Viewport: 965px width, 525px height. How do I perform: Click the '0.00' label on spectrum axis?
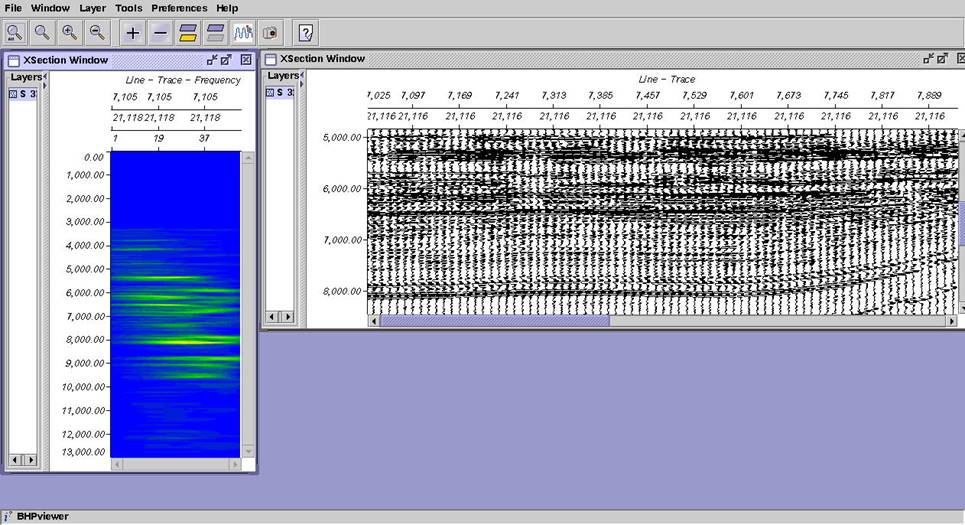[94, 158]
